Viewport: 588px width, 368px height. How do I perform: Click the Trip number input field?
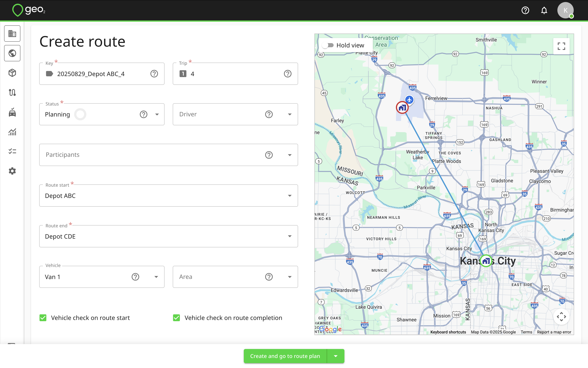[235, 74]
